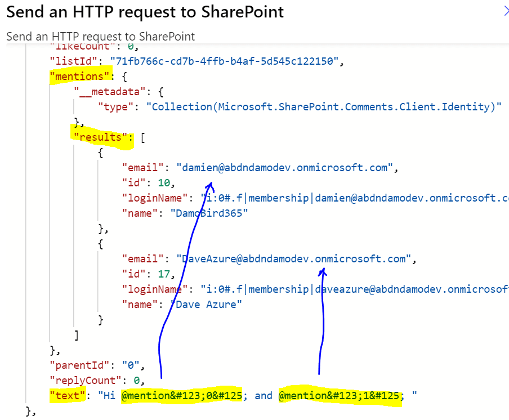Click the id value 17
The width and height of the screenshot is (509, 420).
[164, 274]
